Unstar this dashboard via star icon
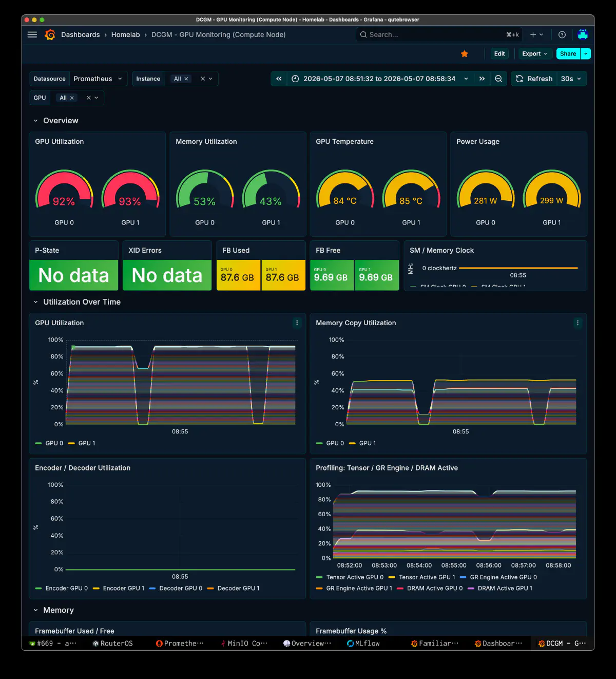This screenshot has width=616, height=679. click(x=465, y=54)
